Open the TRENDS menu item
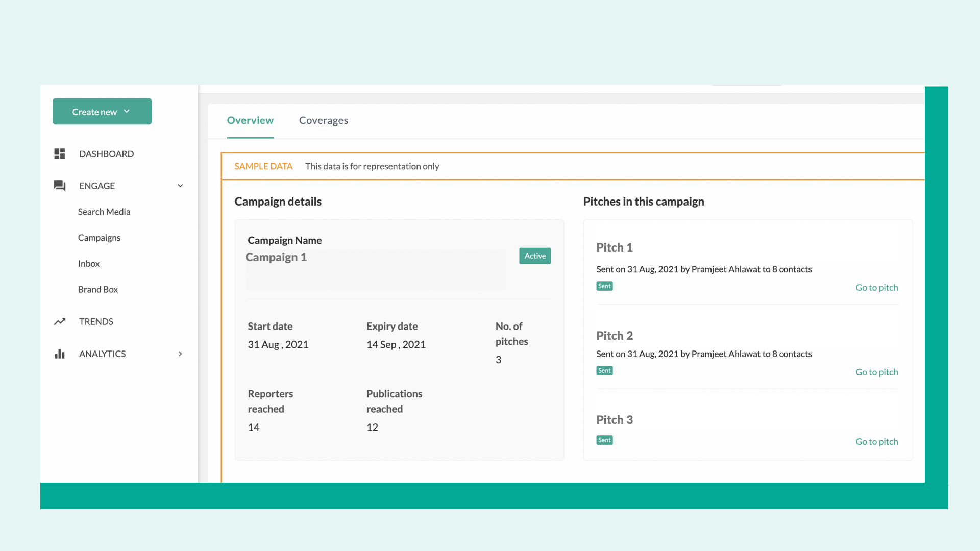 point(96,321)
